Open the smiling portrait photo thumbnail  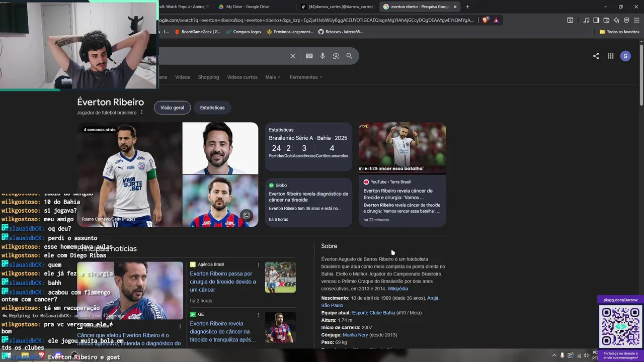point(220,148)
